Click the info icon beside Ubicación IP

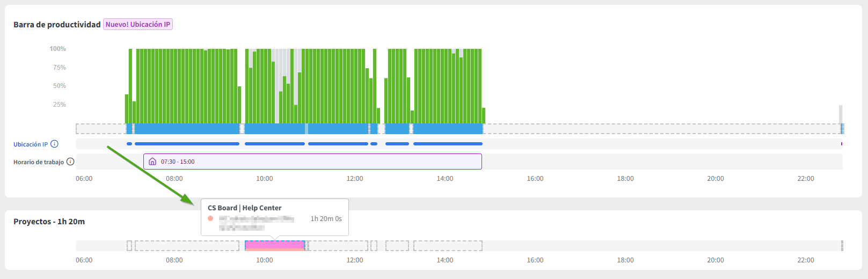(54, 144)
